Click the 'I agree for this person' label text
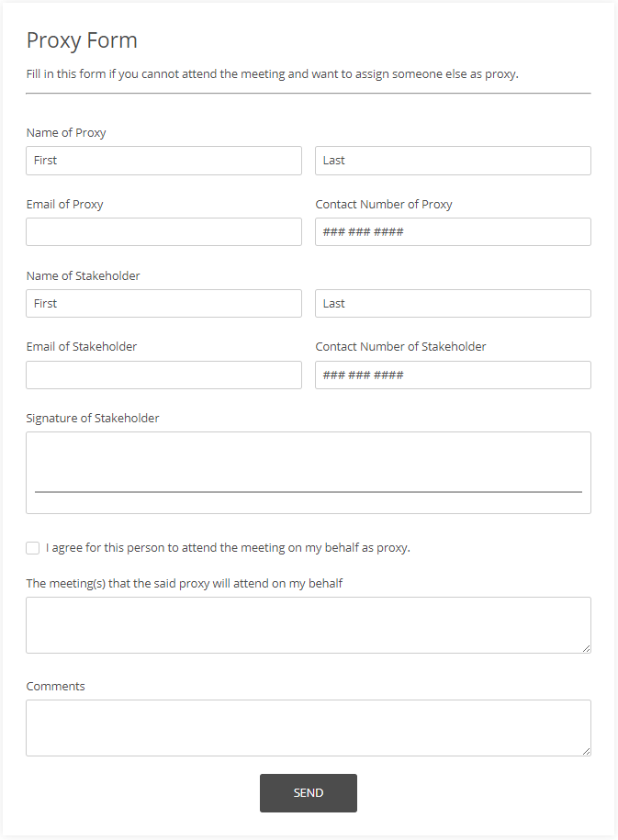Screen dimensions: 618x840 tap(228, 548)
